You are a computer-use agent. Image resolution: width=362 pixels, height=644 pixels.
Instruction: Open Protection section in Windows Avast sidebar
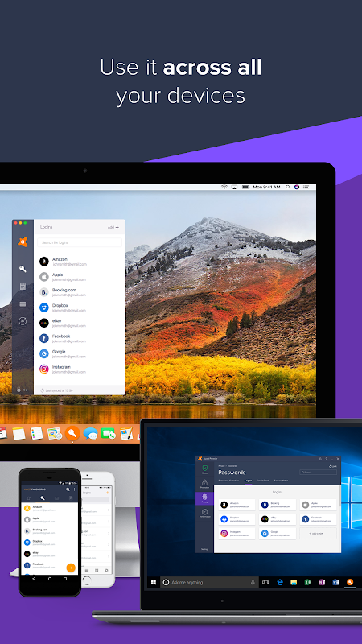(204, 485)
